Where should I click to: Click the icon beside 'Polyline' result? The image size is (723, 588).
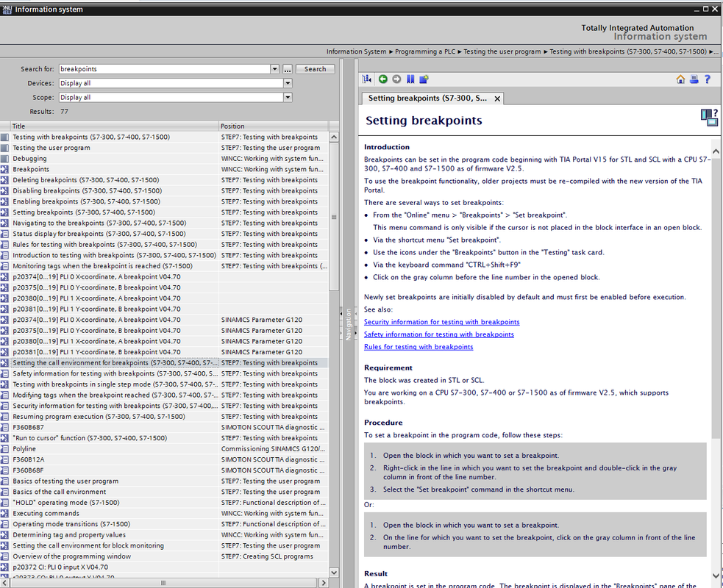click(x=4, y=449)
